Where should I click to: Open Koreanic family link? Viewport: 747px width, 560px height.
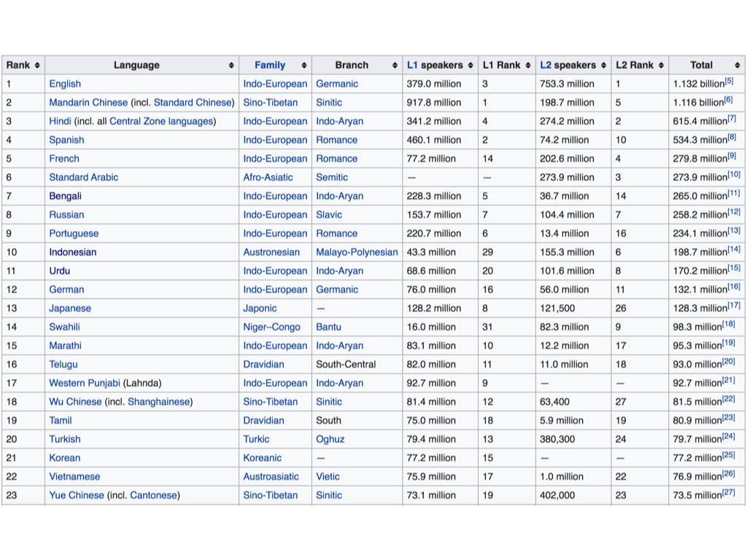(262, 458)
